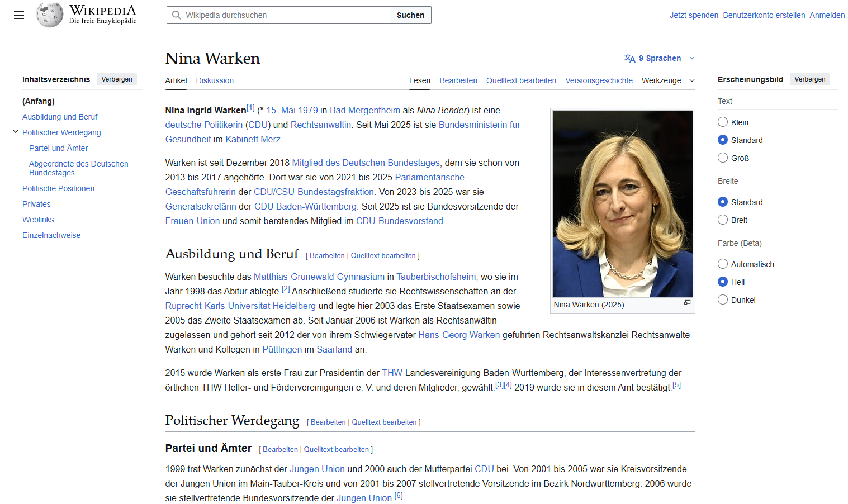Select Standard text size radio button
Screen dimensions: 848x504
click(723, 140)
